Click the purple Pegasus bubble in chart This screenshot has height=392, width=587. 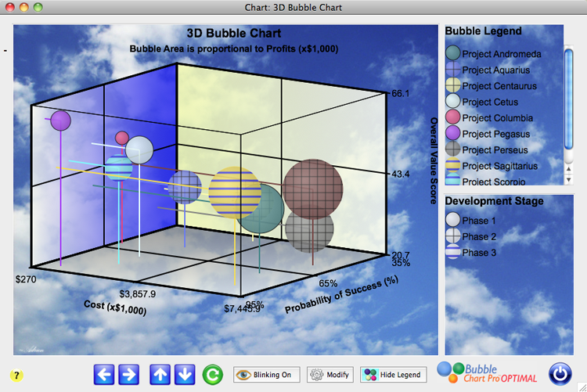60,121
